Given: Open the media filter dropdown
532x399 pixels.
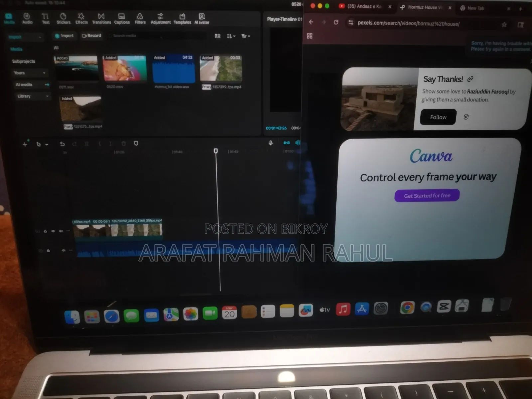Looking at the screenshot, I should [x=246, y=36].
